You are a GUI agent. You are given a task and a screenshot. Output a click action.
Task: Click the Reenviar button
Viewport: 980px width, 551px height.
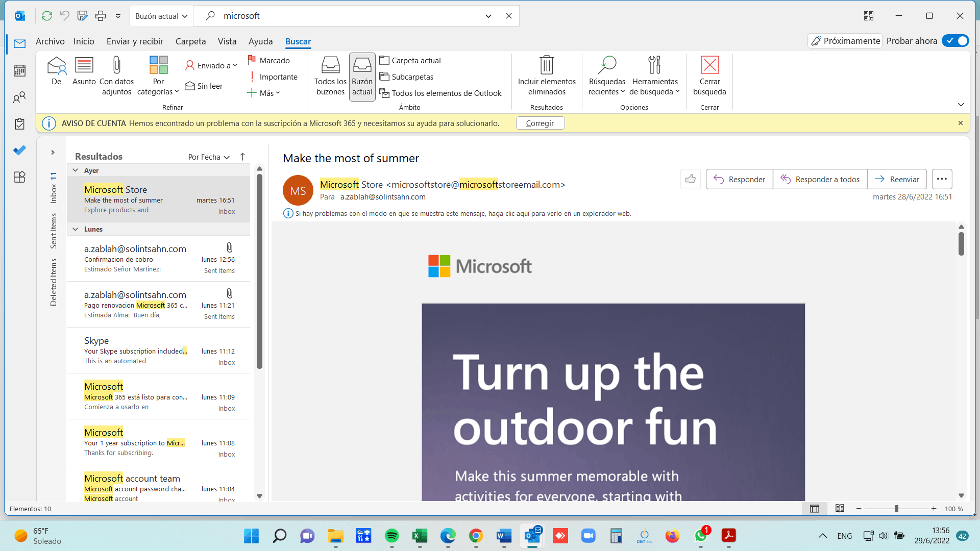(x=897, y=179)
